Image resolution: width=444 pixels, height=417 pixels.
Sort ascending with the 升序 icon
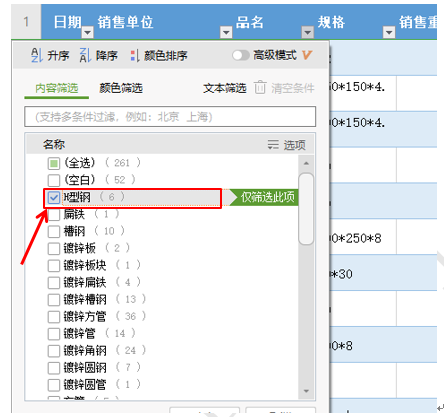37,55
